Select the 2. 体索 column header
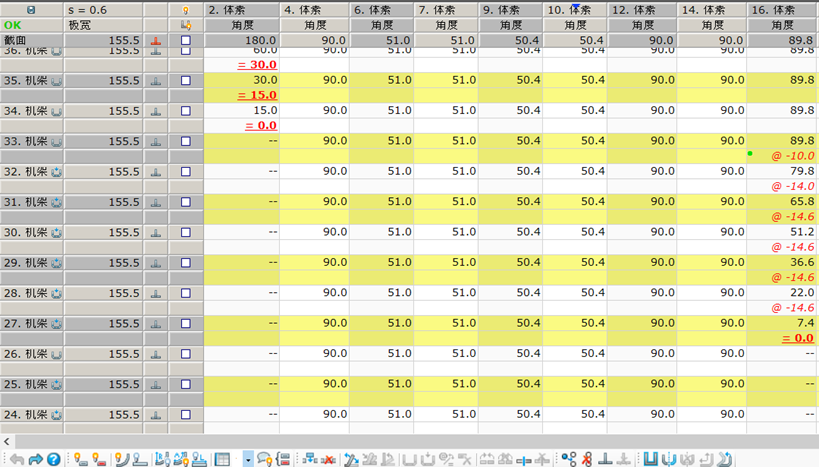Image resolution: width=819 pixels, height=467 pixels. click(x=242, y=10)
